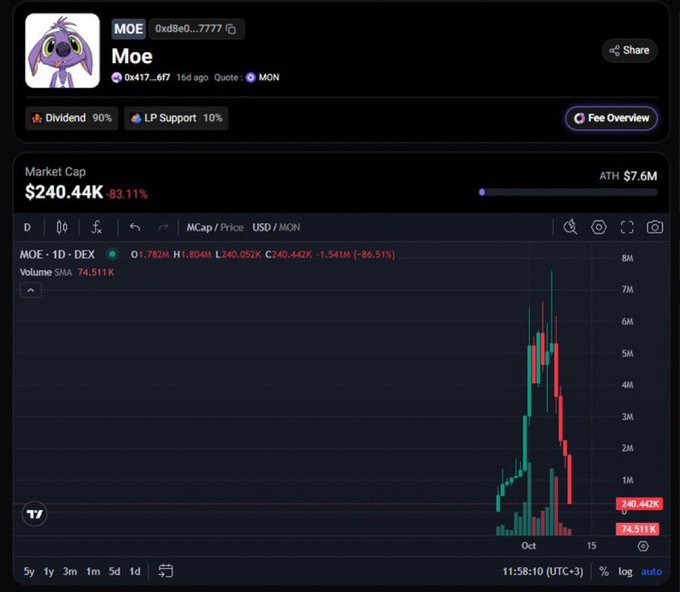Click the Oct date label on time axis
The width and height of the screenshot is (680, 592).
point(528,546)
